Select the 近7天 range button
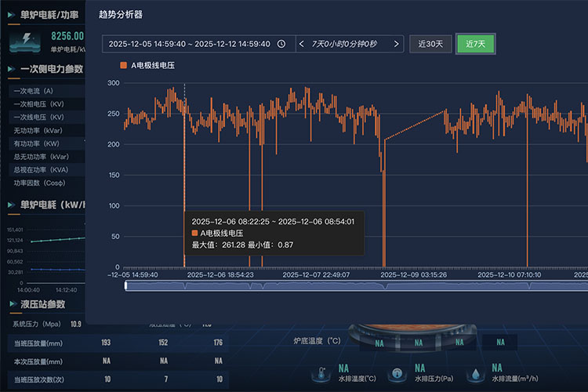 tap(476, 44)
